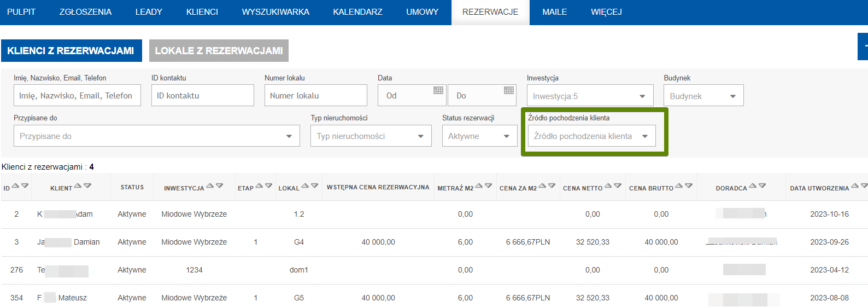Open calendar picker for Do date
Viewport: 868px width, 307px height.
click(x=509, y=90)
